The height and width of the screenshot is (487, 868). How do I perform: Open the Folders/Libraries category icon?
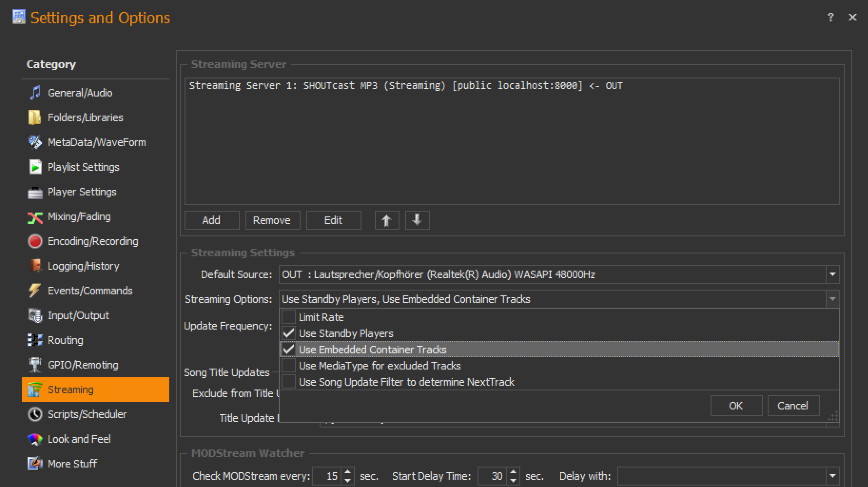(35, 117)
